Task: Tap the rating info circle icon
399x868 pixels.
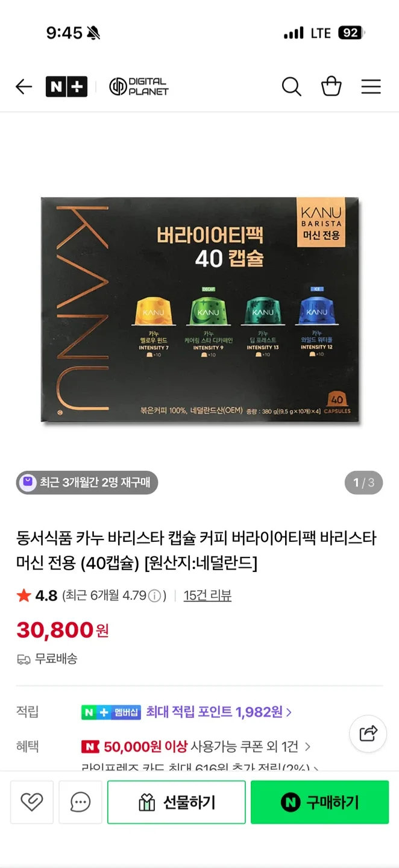Action: tap(154, 596)
